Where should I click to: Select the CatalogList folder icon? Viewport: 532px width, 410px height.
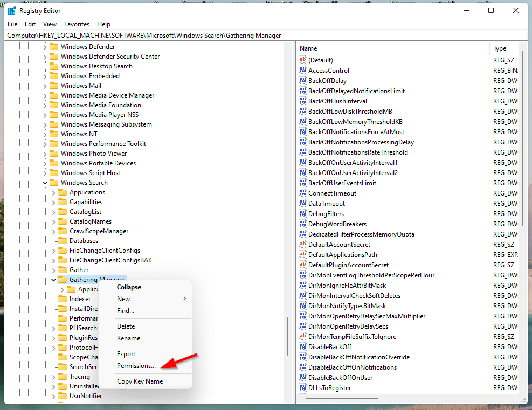pyautogui.click(x=63, y=212)
